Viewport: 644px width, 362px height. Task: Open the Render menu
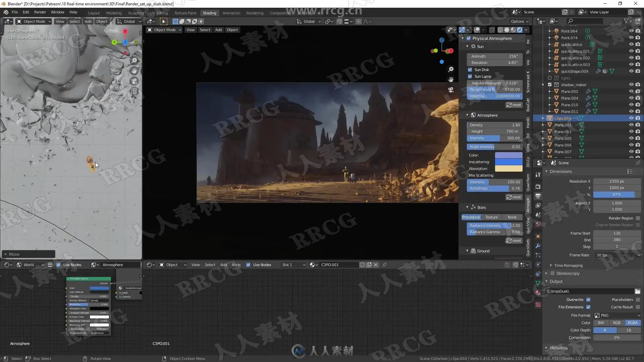pyautogui.click(x=40, y=12)
